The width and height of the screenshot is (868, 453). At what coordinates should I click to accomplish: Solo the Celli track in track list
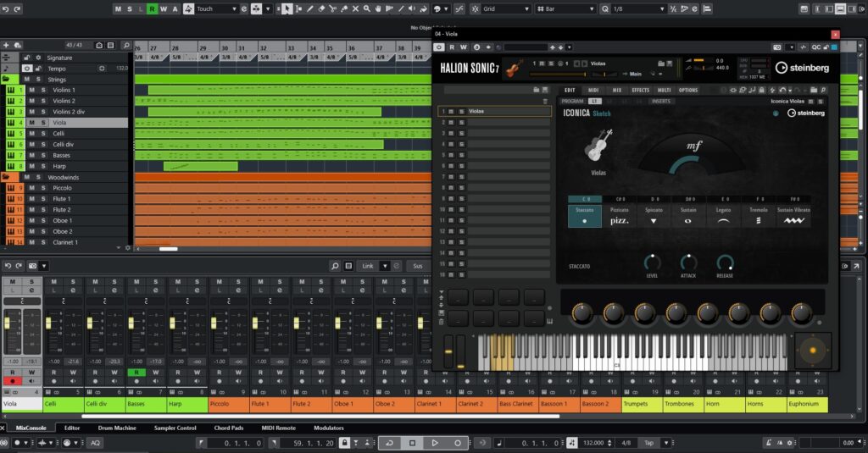43,133
